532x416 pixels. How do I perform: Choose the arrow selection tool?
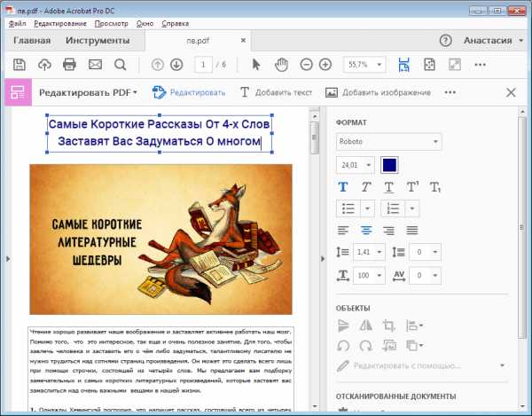pos(256,65)
